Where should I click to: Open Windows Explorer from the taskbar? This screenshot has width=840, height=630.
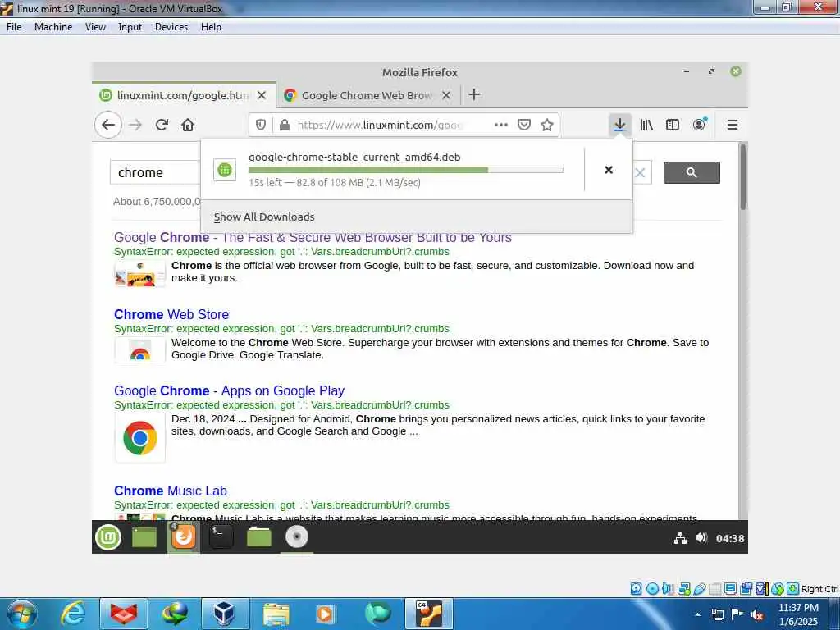[276, 614]
